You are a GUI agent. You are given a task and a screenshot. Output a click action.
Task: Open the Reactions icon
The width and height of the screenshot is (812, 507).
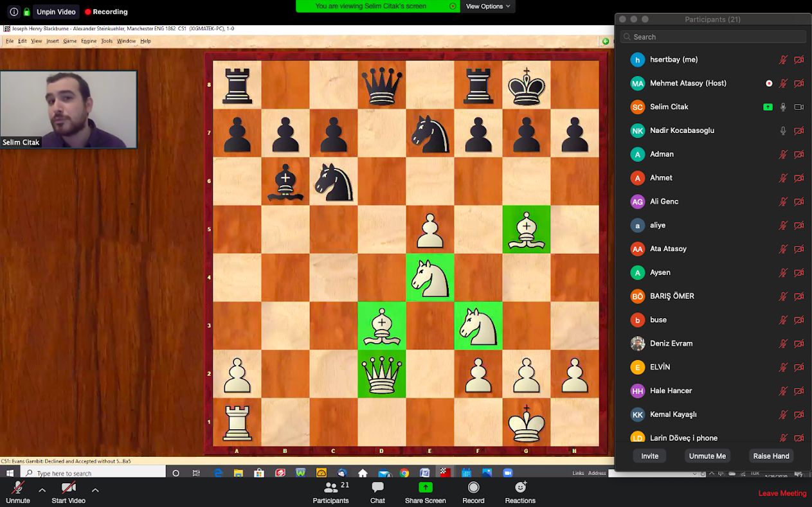520,488
